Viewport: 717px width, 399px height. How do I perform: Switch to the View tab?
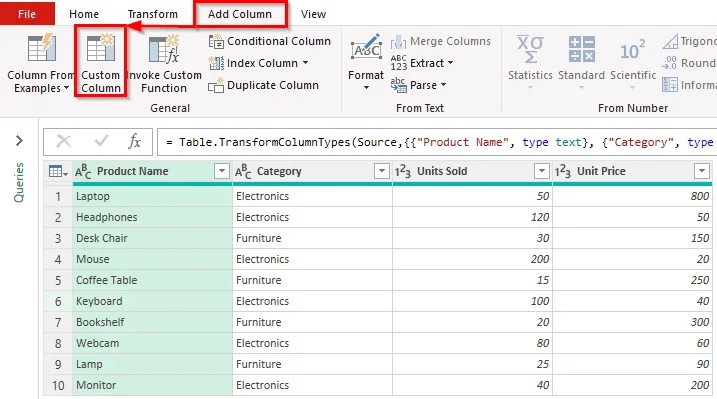(x=314, y=14)
